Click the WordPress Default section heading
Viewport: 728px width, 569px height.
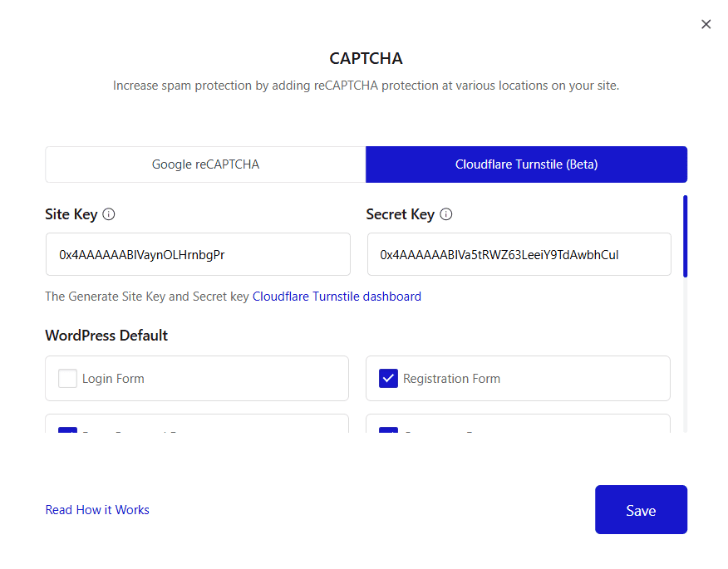click(x=106, y=336)
